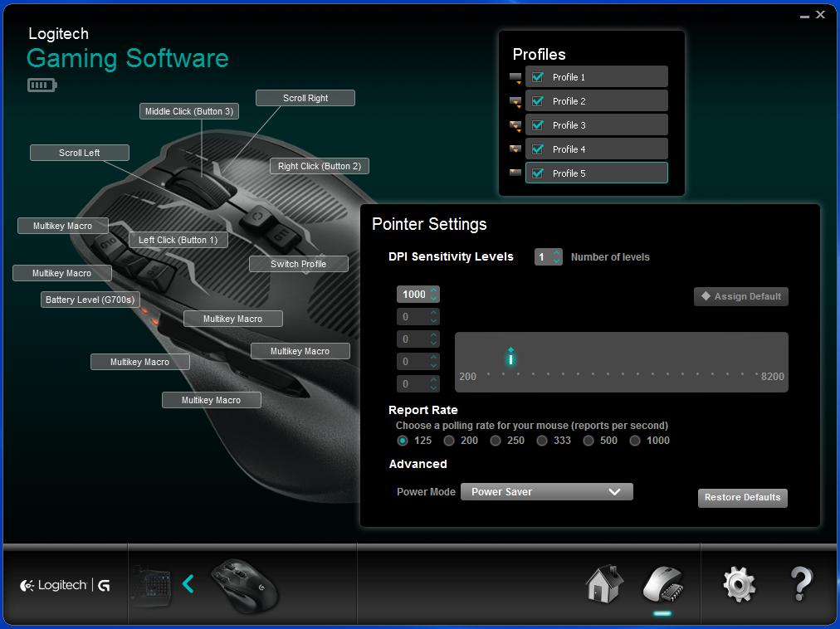Click the Switch Profile button label
The image size is (840, 629).
point(298,264)
